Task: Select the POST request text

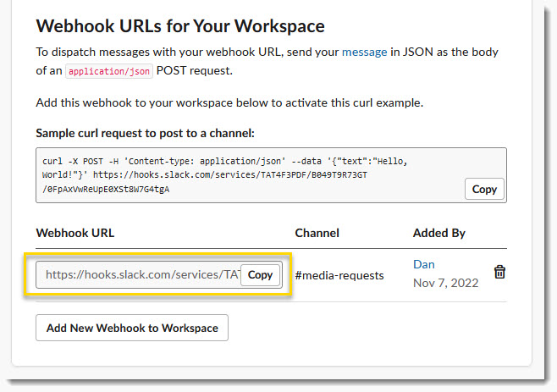Action: coord(195,71)
